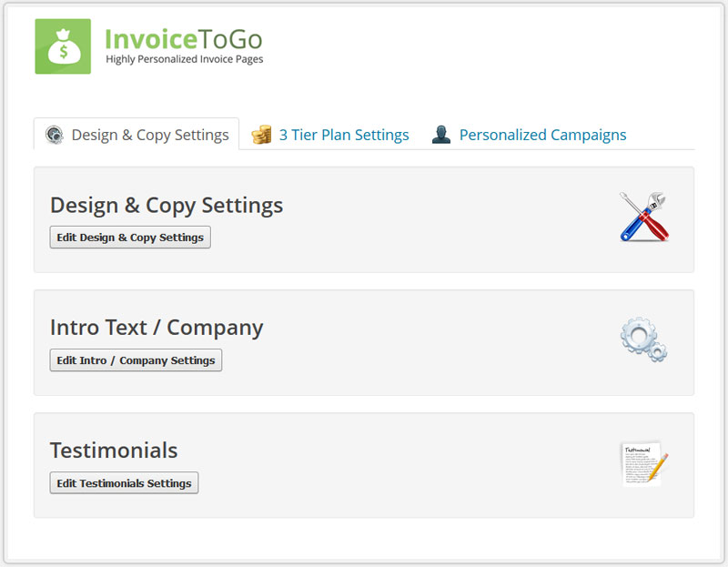This screenshot has width=728, height=567.
Task: Click the user silhouette icon
Action: (x=441, y=135)
